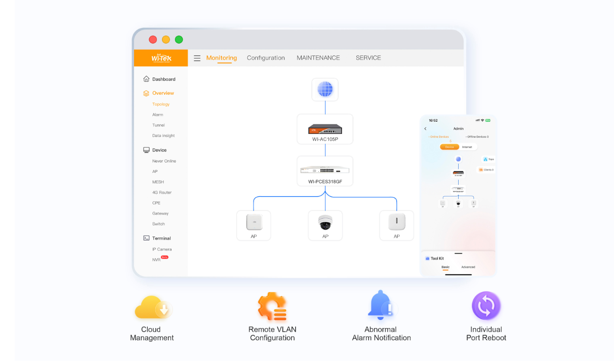Open the Configuration tab

click(266, 58)
